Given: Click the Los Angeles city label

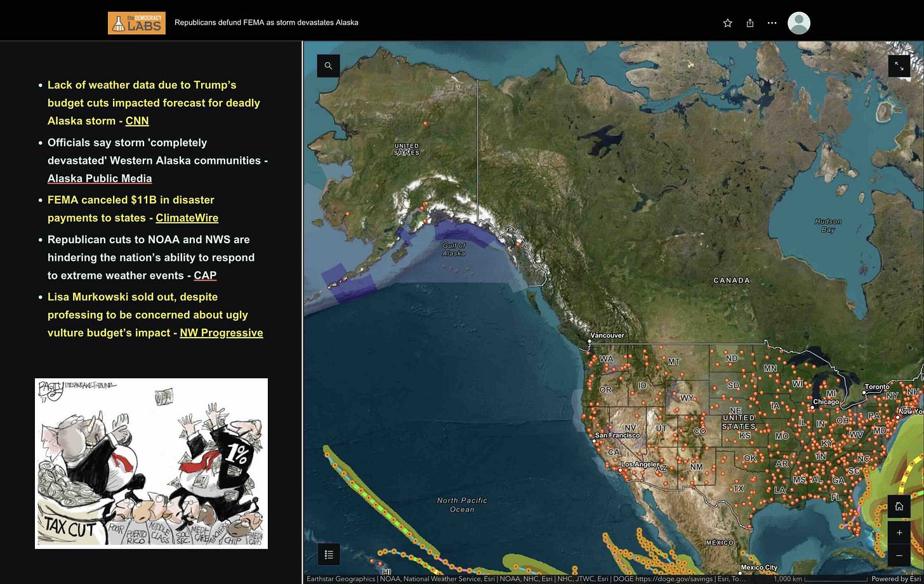Looking at the screenshot, I should tap(642, 465).
